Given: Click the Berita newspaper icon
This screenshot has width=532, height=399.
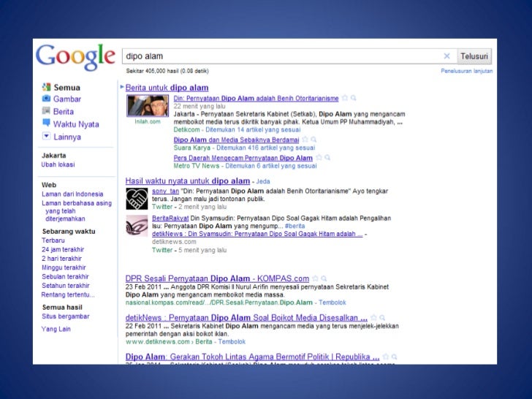Looking at the screenshot, I should coord(46,111).
